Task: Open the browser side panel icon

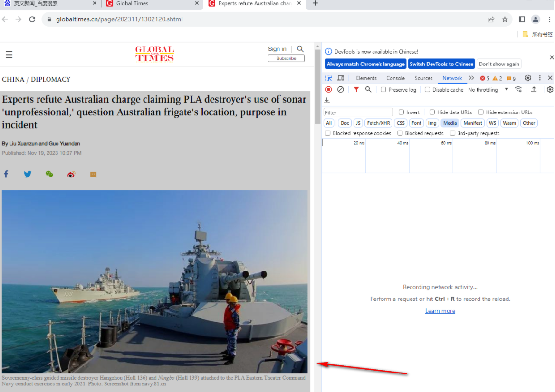Action: (x=522, y=19)
